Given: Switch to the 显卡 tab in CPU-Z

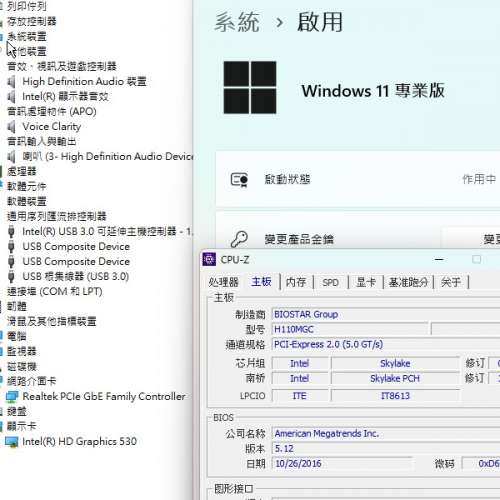Looking at the screenshot, I should coord(366,282).
